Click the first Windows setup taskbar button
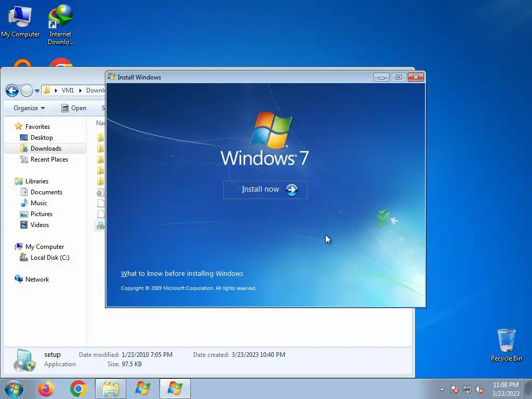Viewport: 532px width, 399px height. coord(142,389)
